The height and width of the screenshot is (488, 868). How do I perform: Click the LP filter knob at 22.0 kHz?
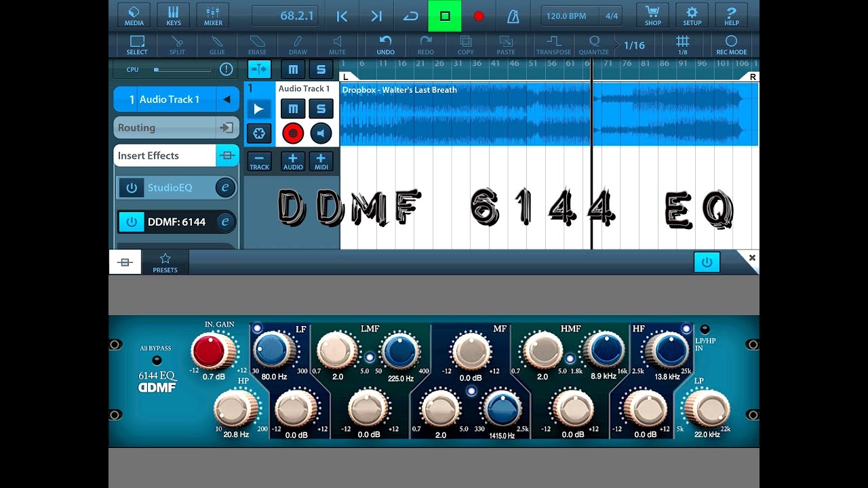point(707,409)
